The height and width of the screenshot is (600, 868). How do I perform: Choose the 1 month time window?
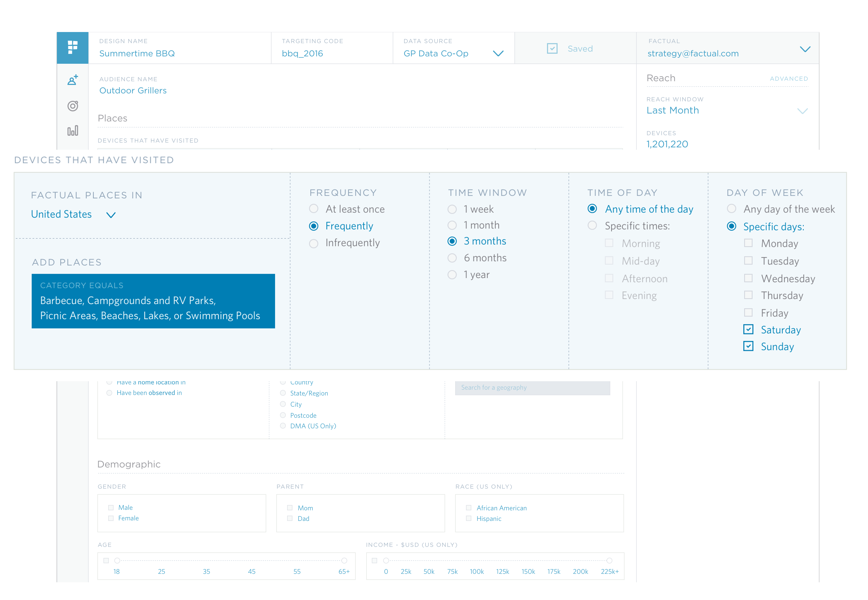pos(452,225)
